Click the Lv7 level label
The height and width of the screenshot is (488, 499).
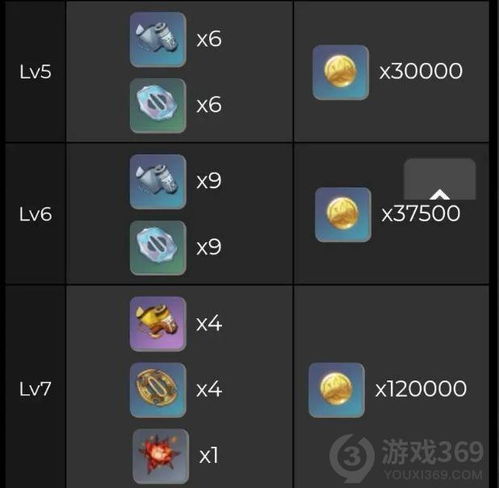[35, 389]
